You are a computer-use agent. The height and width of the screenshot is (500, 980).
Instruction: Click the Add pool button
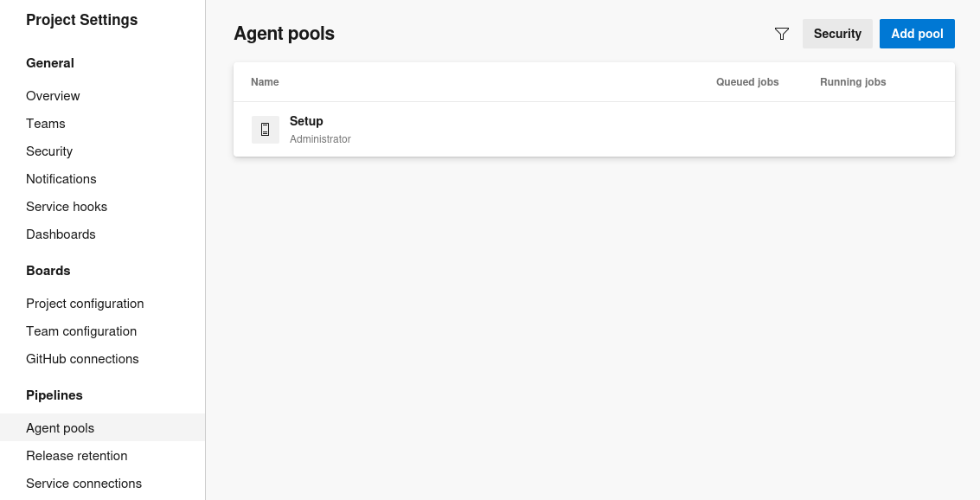tap(917, 34)
